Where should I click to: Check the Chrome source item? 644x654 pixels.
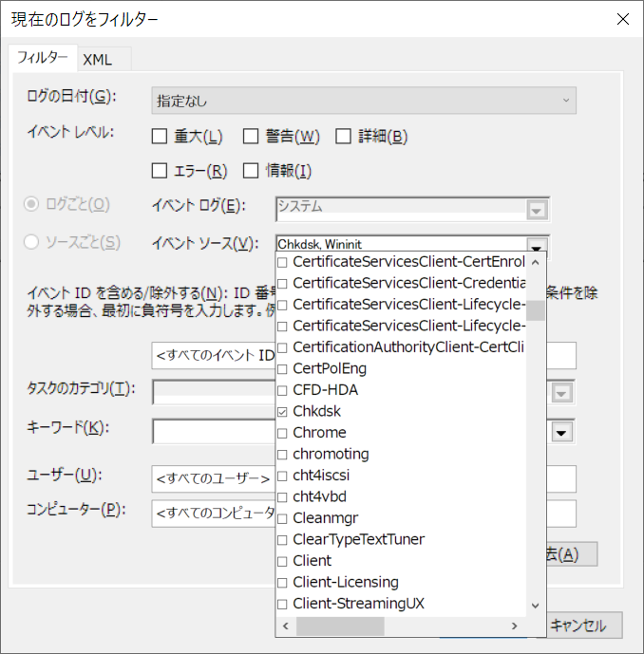pos(282,433)
